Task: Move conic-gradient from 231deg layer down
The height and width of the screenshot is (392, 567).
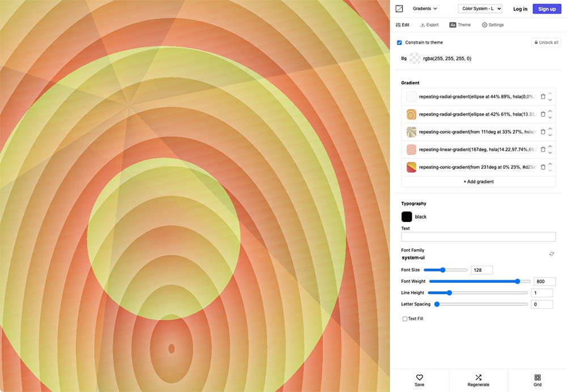Action: pyautogui.click(x=550, y=171)
